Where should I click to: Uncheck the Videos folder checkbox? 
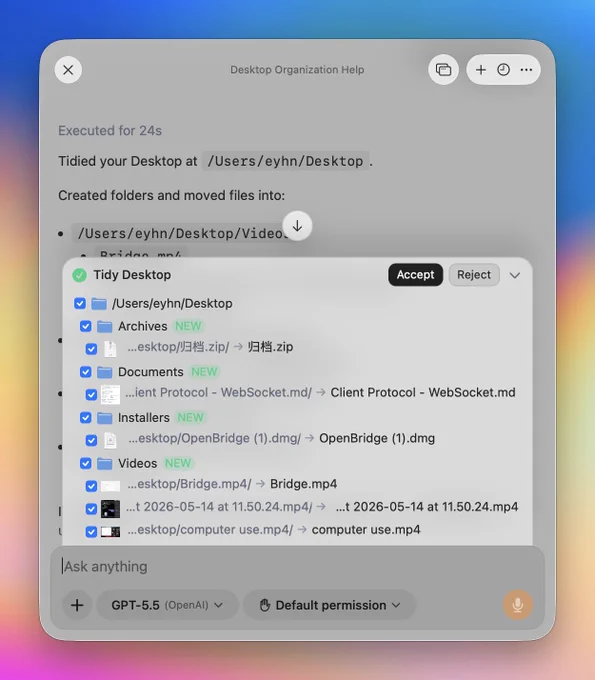(x=85, y=463)
